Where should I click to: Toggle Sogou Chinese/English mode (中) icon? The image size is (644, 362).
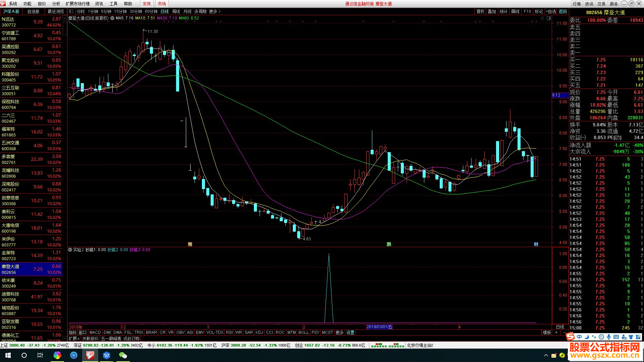tap(579, 337)
